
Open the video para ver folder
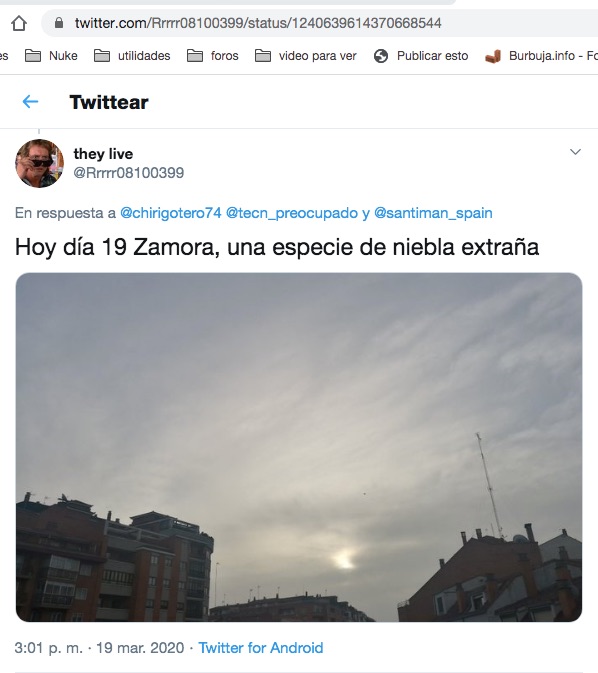[x=306, y=56]
